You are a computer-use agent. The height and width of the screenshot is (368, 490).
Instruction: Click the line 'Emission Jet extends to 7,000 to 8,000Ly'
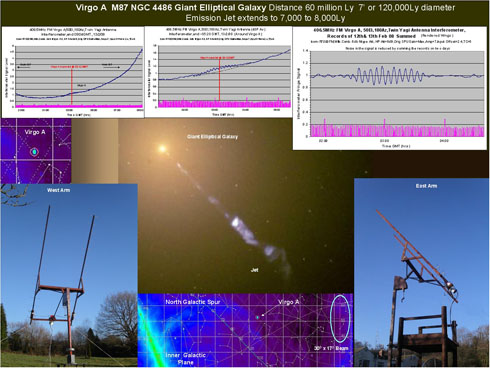265,18
